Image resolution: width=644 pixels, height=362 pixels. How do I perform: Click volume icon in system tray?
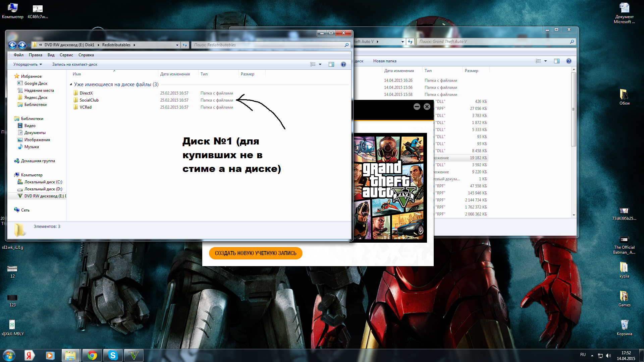608,356
